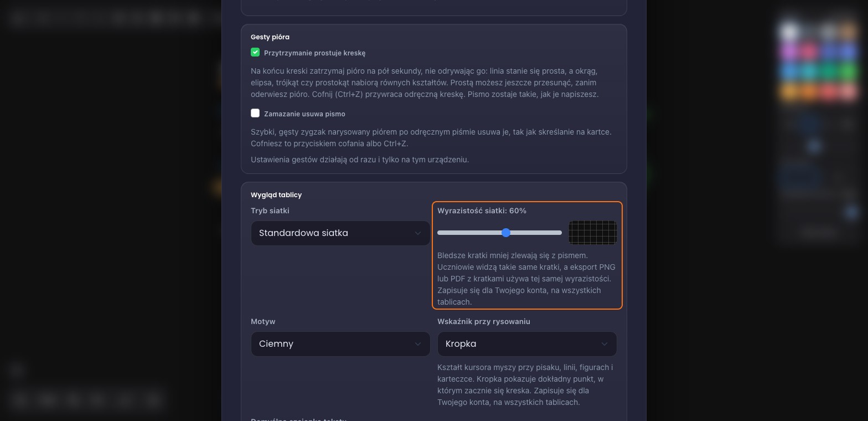The width and height of the screenshot is (868, 421).
Task: Uncheck the Przytrzymanie prostuje kreskę checkbox
Action: pyautogui.click(x=255, y=52)
